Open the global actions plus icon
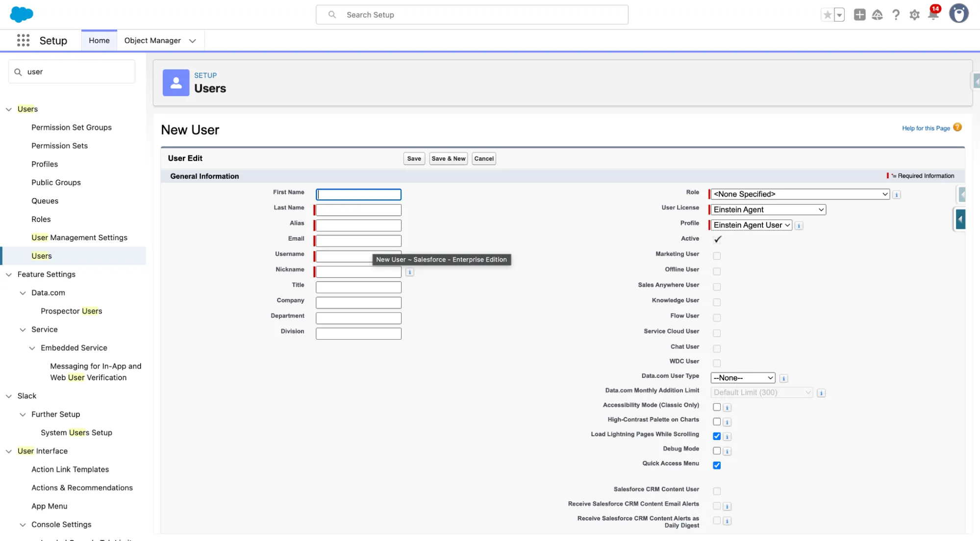The width and height of the screenshot is (980, 541). pos(859,15)
